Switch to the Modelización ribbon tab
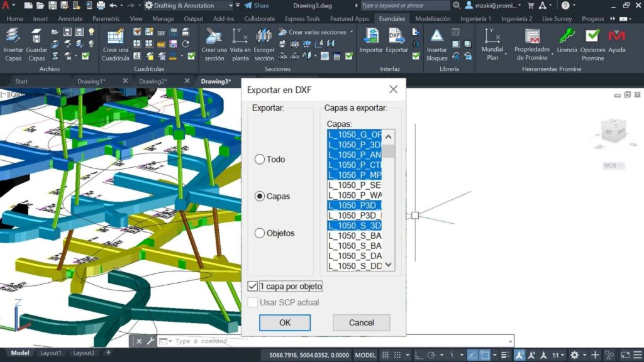The width and height of the screenshot is (644, 362). (x=433, y=19)
